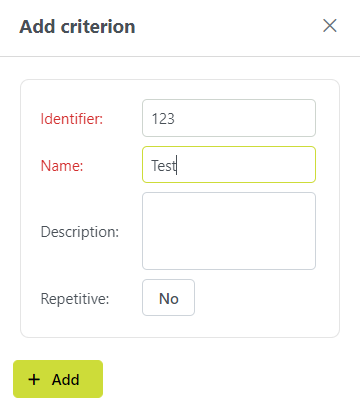Click the red Identifier label

click(72, 119)
